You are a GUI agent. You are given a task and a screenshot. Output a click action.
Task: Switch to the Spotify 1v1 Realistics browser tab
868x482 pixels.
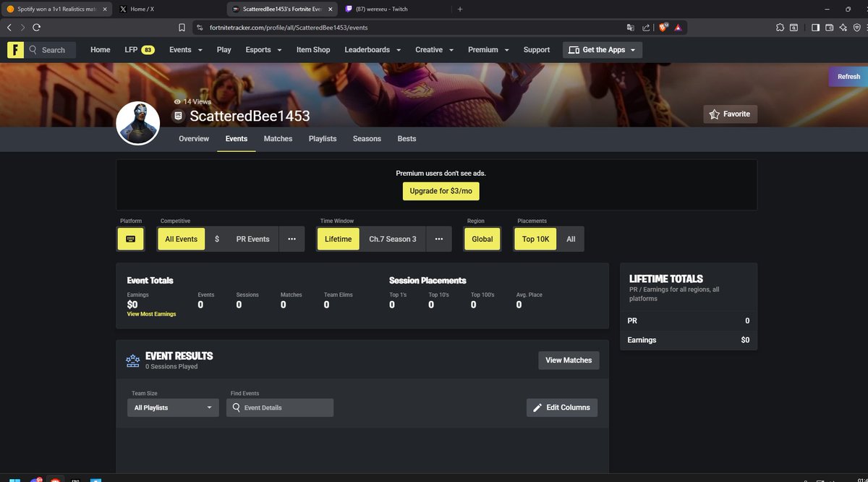tap(56, 9)
